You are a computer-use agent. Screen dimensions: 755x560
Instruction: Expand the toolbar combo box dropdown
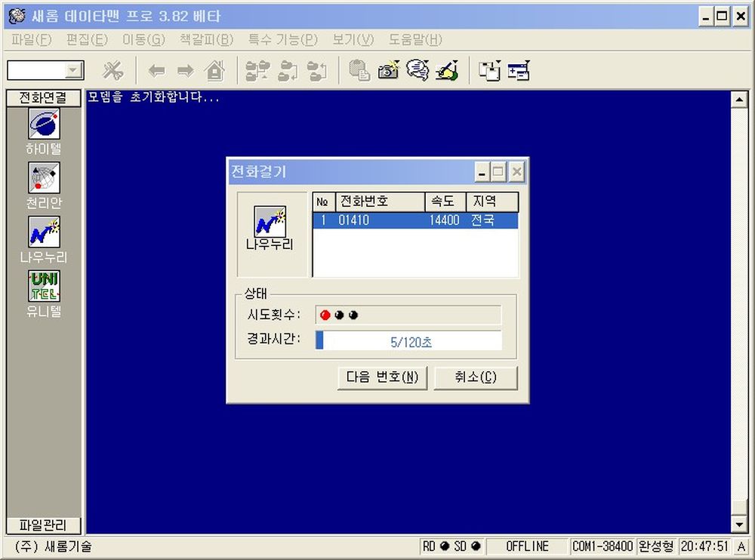(74, 71)
